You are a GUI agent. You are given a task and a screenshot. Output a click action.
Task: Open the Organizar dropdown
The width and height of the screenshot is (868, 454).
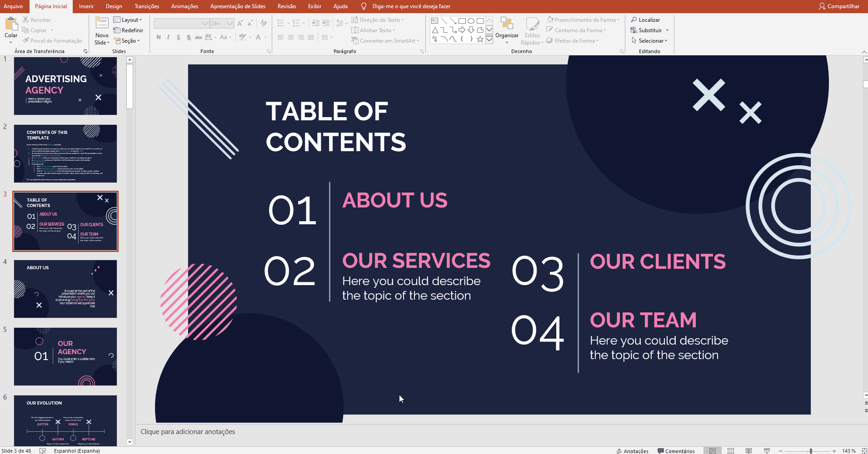click(x=507, y=30)
